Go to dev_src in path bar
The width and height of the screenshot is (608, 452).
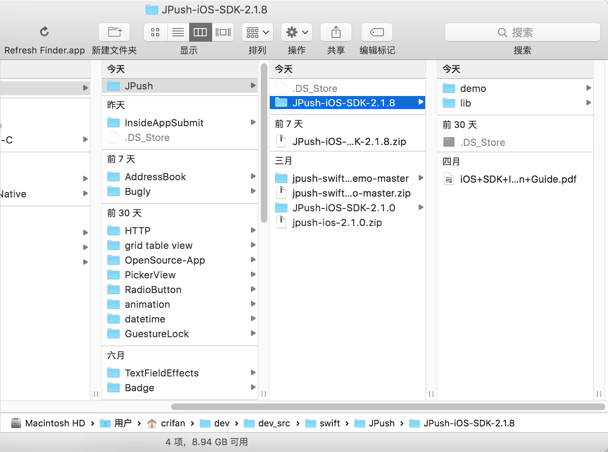coord(267,423)
